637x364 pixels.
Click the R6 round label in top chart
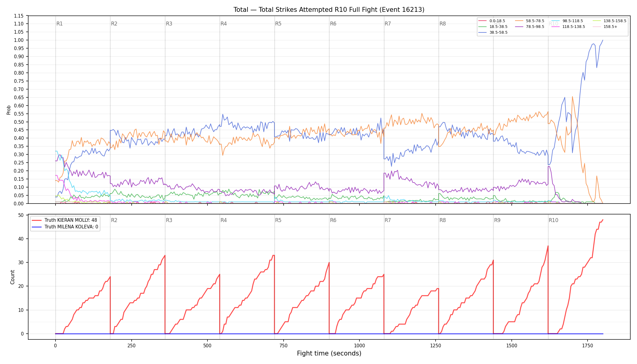click(333, 24)
